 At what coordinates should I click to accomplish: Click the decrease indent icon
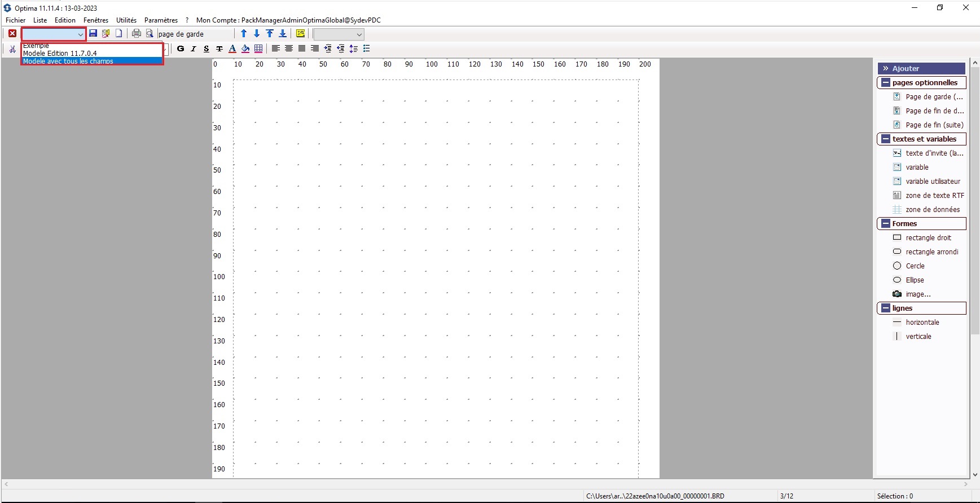point(341,49)
